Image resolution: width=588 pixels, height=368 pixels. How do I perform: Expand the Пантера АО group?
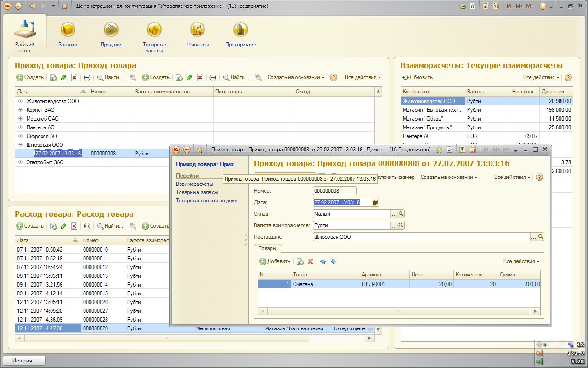pos(20,127)
